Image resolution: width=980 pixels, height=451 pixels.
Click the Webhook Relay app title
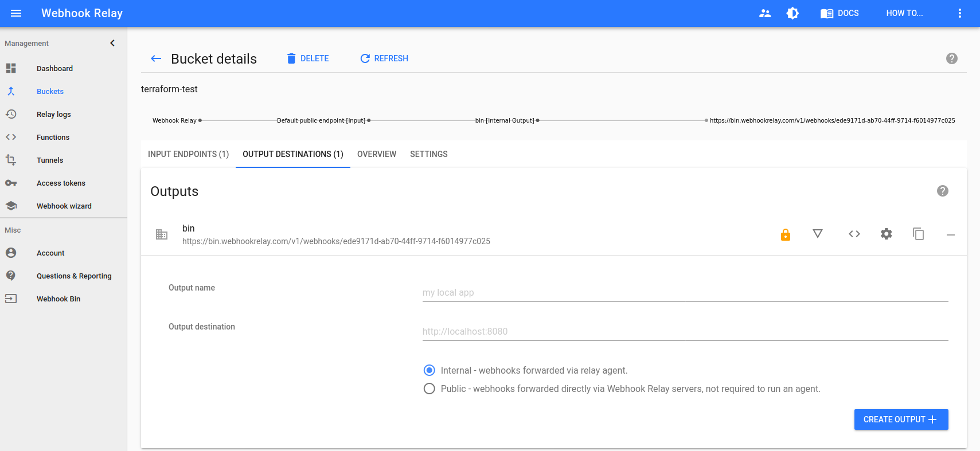point(82,13)
